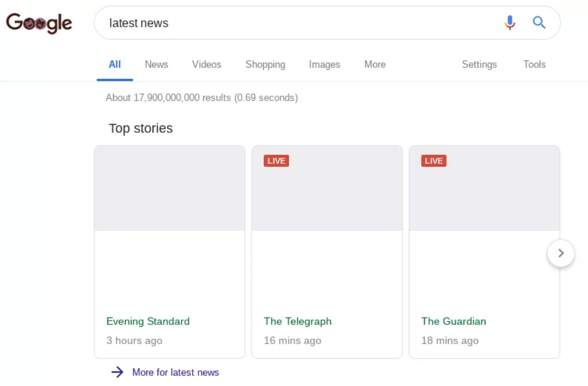The width and height of the screenshot is (588, 386).
Task: Click the Top stories heading
Action: coord(141,128)
